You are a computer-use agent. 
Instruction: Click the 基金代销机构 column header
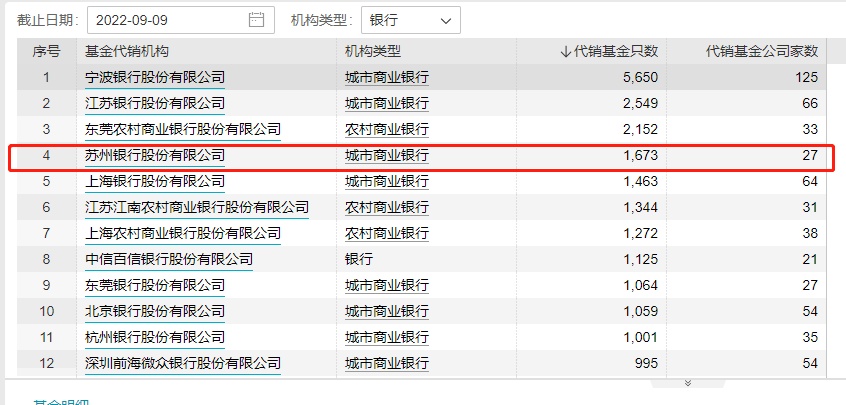[x=127, y=51]
